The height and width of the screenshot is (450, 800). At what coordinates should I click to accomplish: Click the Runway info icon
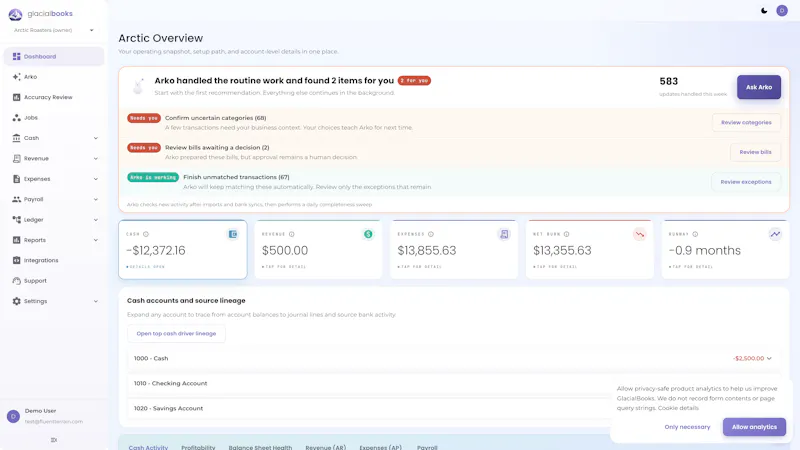695,234
